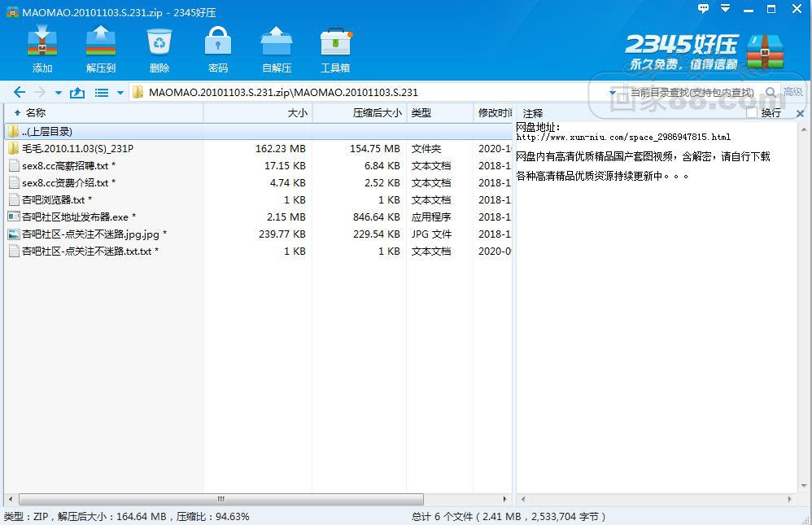Image resolution: width=812 pixels, height=525 pixels.
Task: Click comment panel horizontal scrollbar right arrow
Action: [790, 500]
